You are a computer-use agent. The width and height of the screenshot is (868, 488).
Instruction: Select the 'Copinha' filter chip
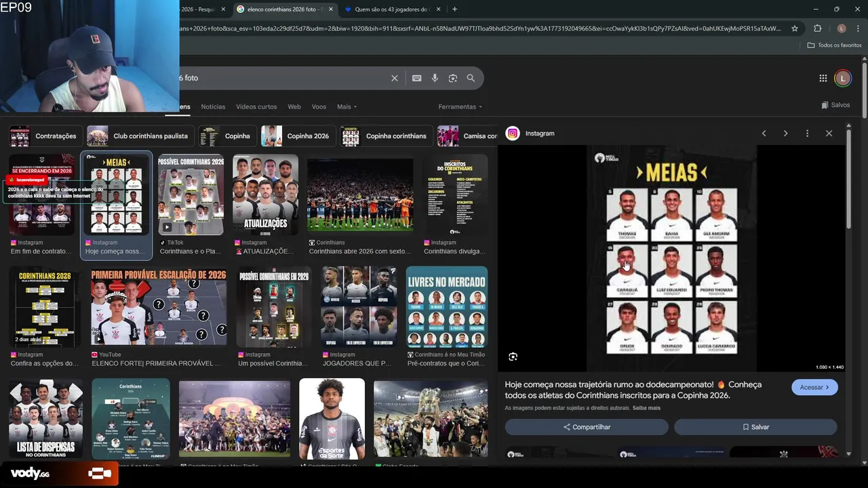pos(227,136)
